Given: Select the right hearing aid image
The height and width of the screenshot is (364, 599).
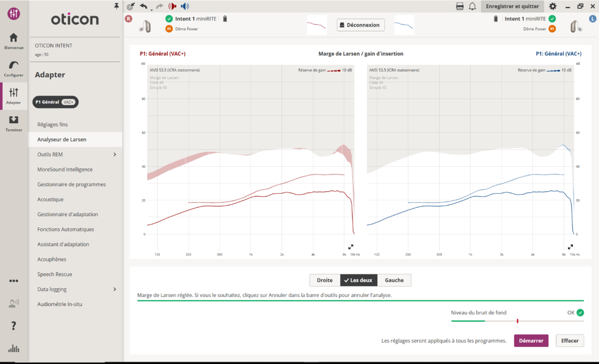Looking at the screenshot, I should pos(146,26).
